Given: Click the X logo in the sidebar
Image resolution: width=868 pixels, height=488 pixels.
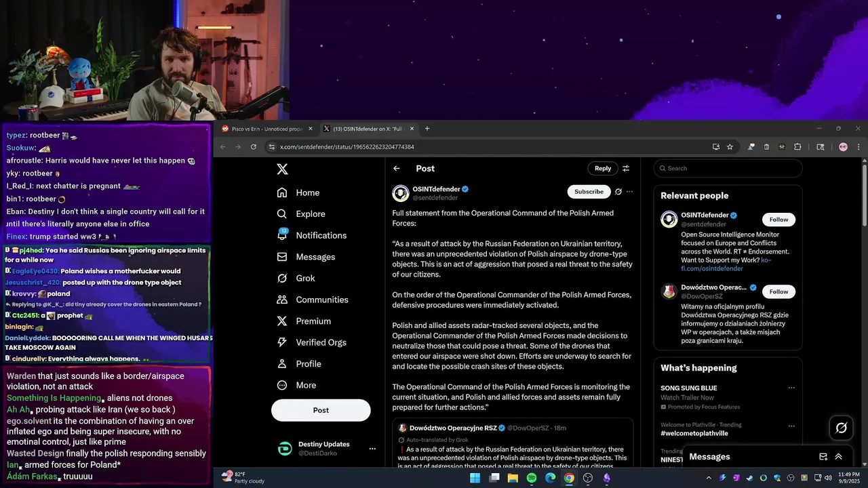Looking at the screenshot, I should click(x=282, y=169).
